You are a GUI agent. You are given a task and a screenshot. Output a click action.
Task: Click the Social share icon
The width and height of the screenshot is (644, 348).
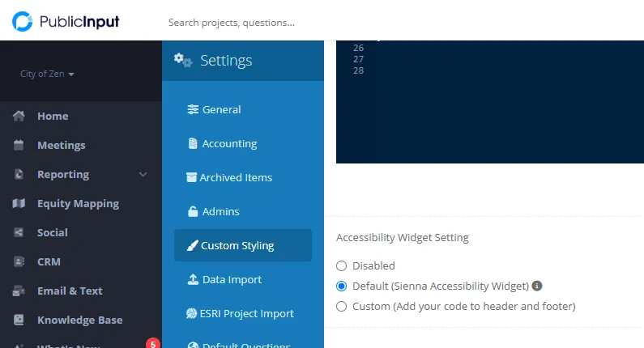[x=19, y=233]
